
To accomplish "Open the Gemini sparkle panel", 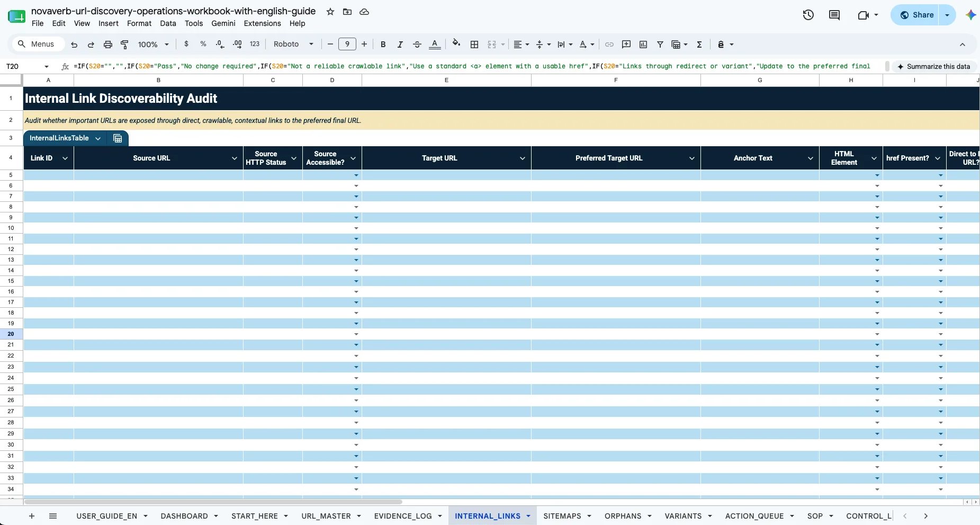I will (970, 15).
